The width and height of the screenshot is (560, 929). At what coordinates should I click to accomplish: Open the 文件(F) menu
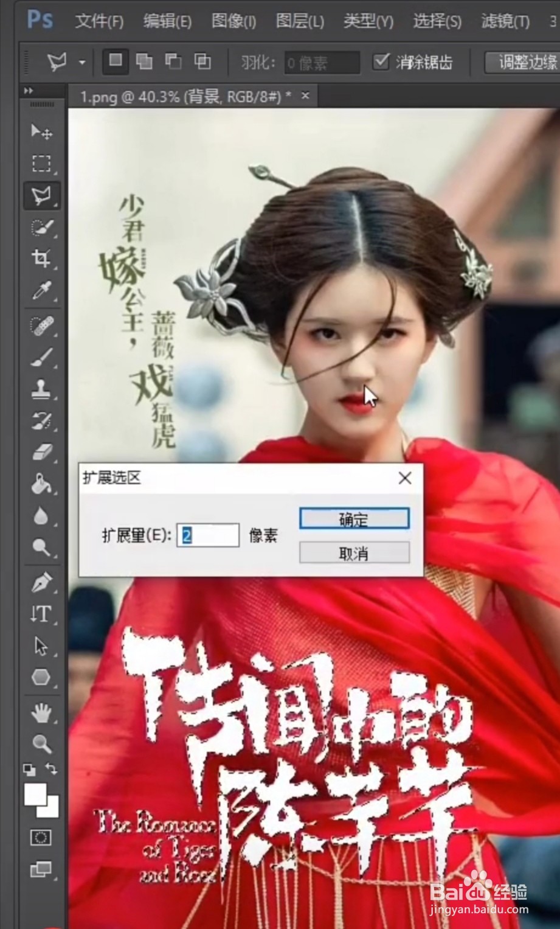pyautogui.click(x=99, y=21)
